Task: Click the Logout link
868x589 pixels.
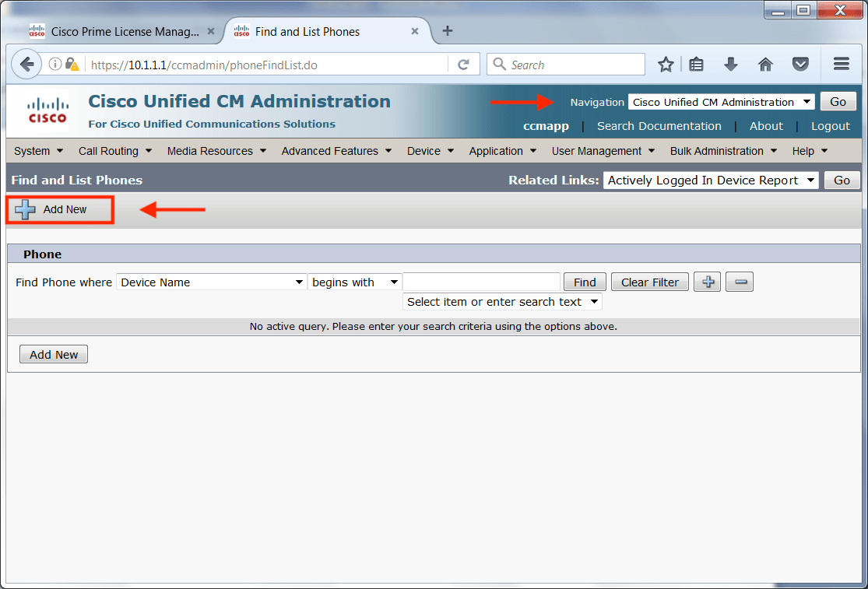Action: coord(831,126)
